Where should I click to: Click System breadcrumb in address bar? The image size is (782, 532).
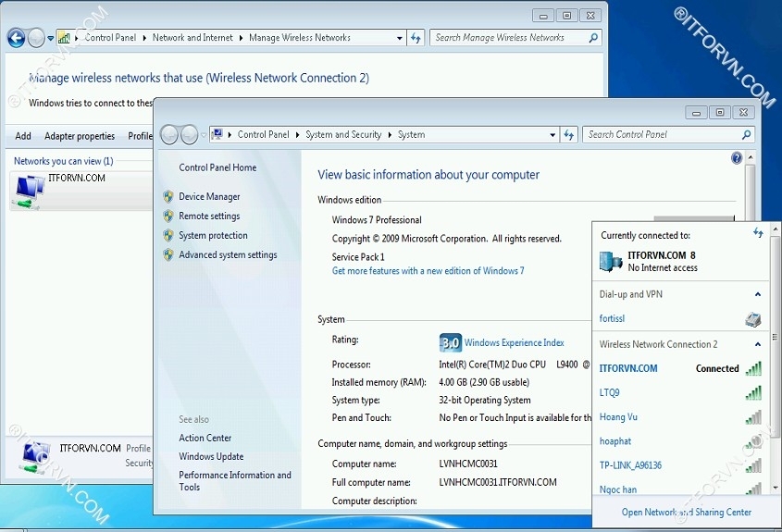pos(412,135)
